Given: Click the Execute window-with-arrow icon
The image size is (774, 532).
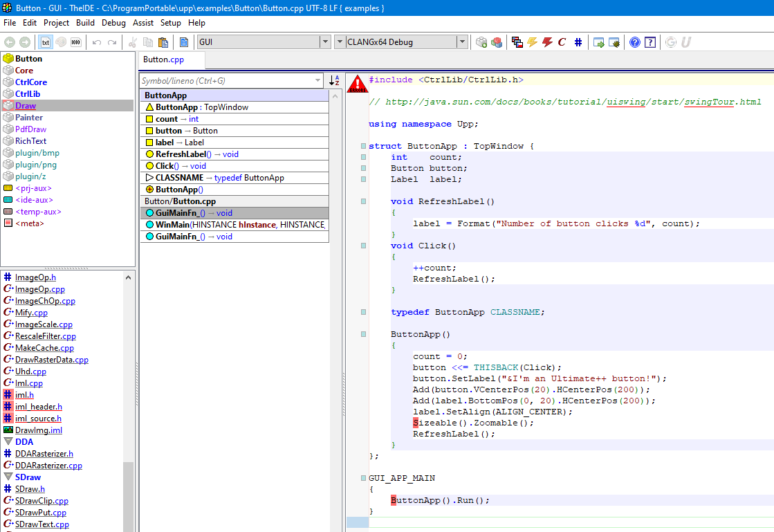Looking at the screenshot, I should [599, 42].
